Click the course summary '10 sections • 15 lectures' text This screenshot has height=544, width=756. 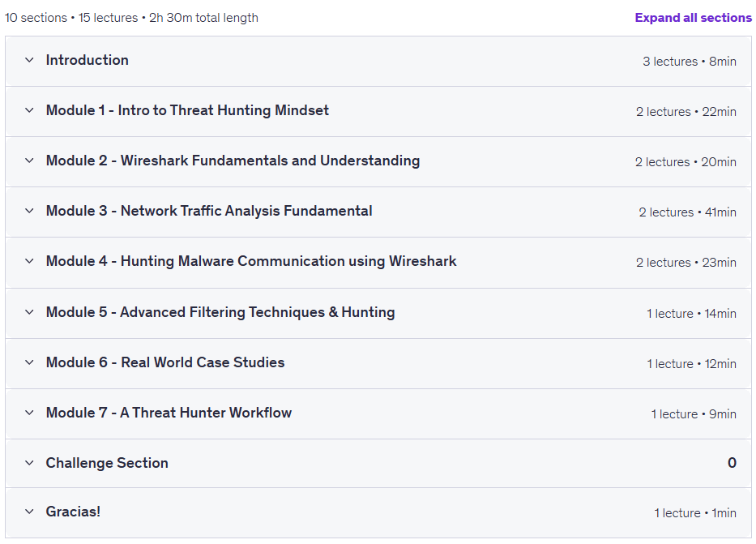point(71,18)
